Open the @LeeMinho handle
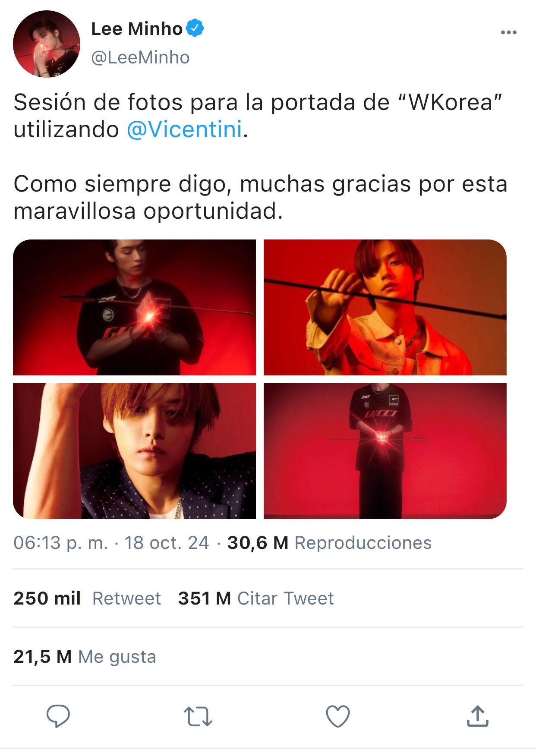536x756 pixels. 140,57
